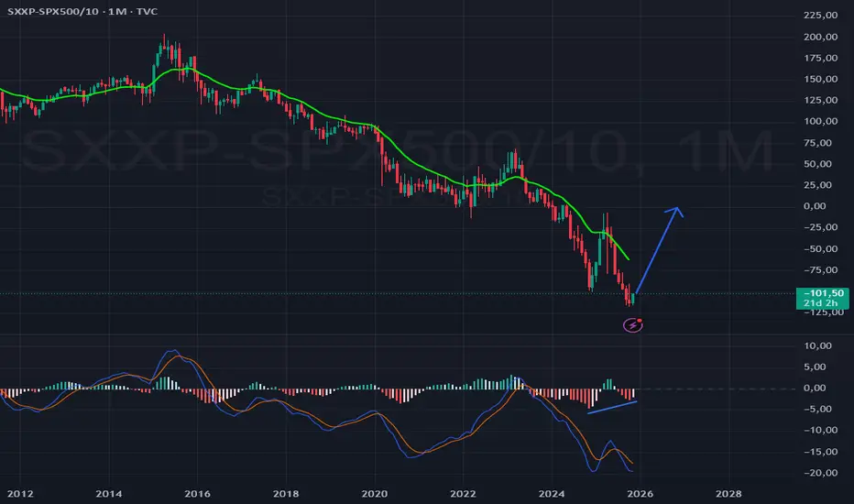Click the 2014 time axis label
This screenshot has width=854, height=504.
pyautogui.click(x=109, y=494)
